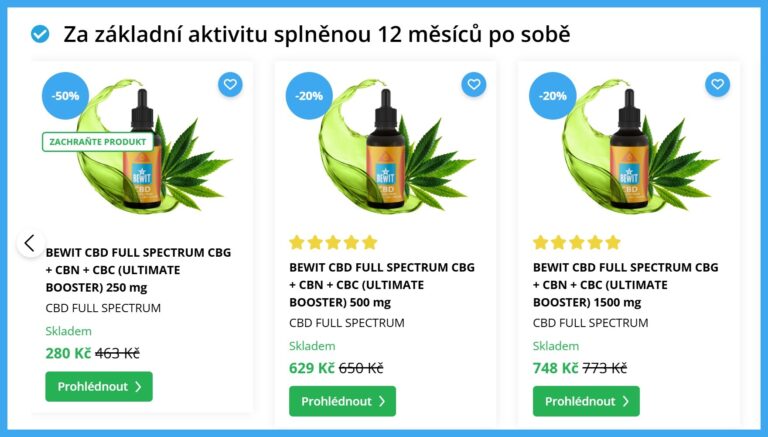The height and width of the screenshot is (437, 768).
Task: Click the star rating of 1500 mg product
Action: (576, 243)
